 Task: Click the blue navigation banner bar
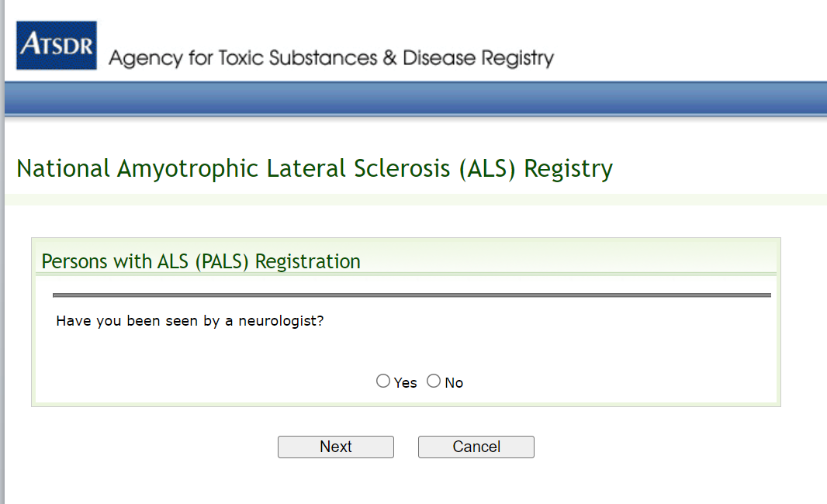(x=415, y=98)
